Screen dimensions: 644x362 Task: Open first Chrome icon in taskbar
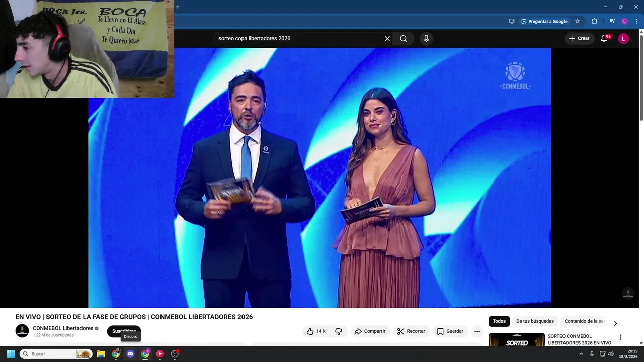pyautogui.click(x=116, y=354)
